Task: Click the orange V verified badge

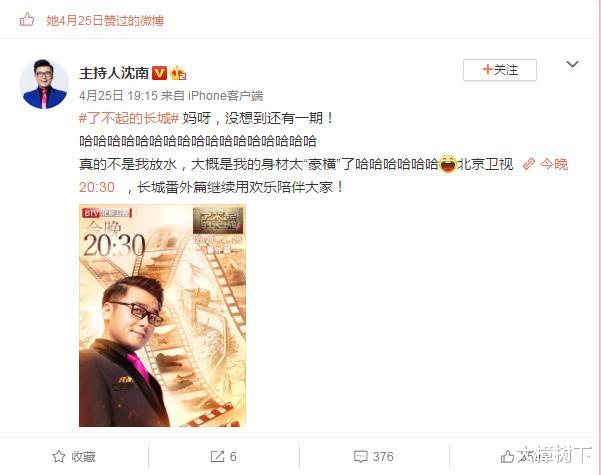Action: (x=159, y=73)
